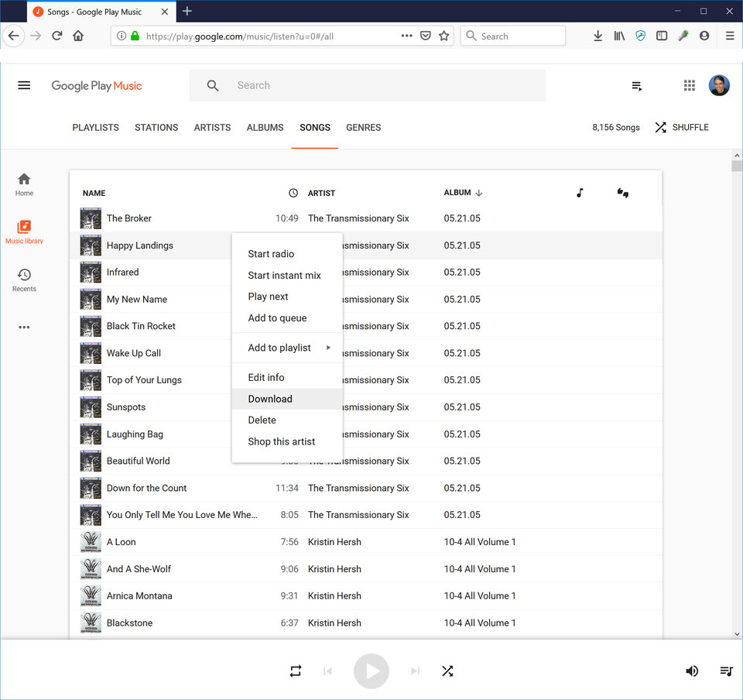The width and height of the screenshot is (743, 700).
Task: Click the large play button
Action: [x=371, y=671]
